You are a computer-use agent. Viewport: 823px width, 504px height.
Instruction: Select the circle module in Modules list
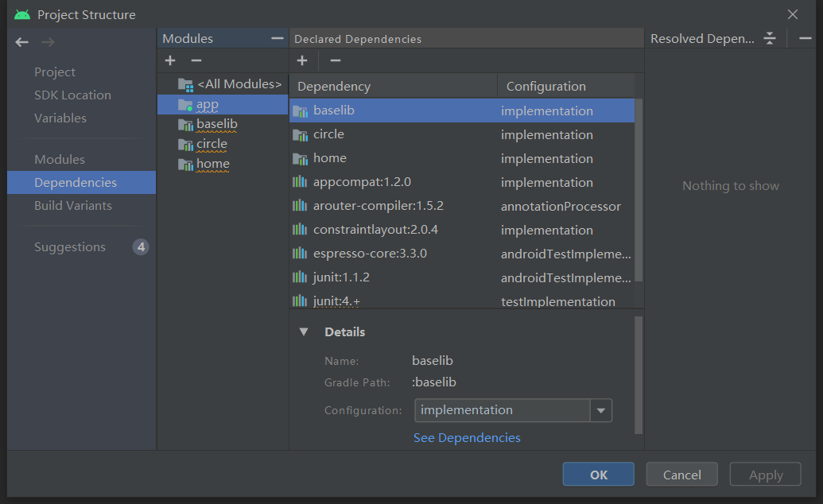[x=212, y=144]
